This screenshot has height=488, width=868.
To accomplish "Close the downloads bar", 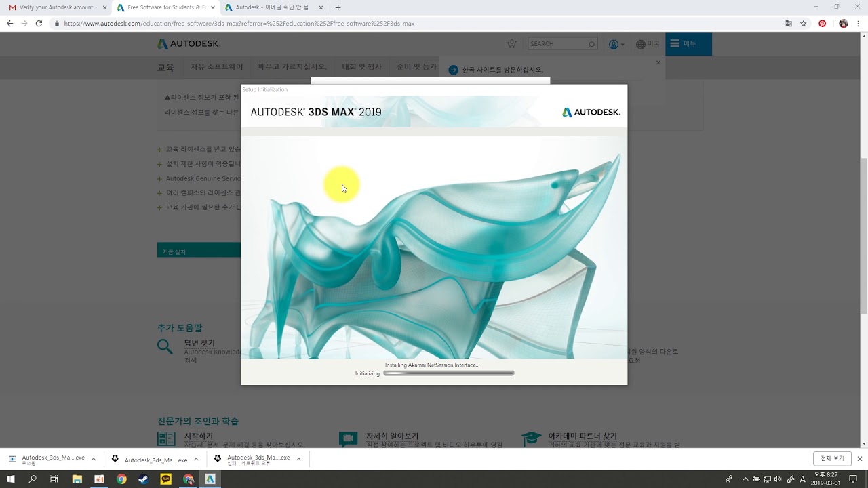I will pyautogui.click(x=859, y=458).
